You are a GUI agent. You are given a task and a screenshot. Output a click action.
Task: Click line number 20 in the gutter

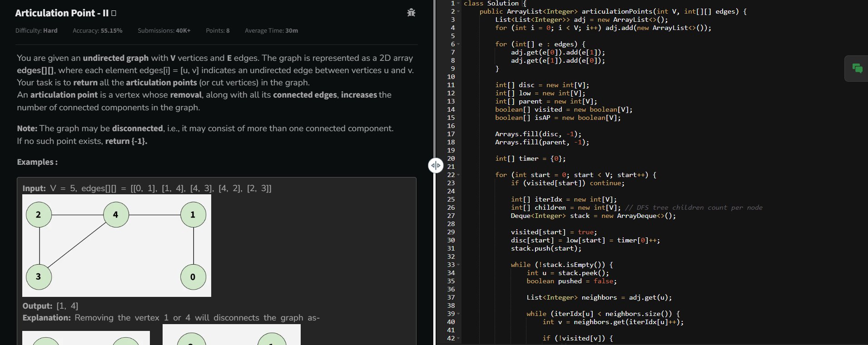[451, 158]
